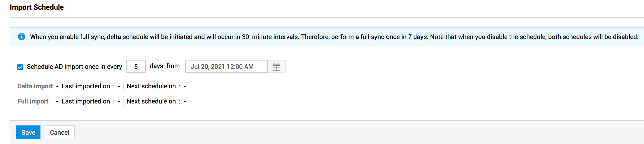
Task: Select the Full Import label
Action: tap(33, 101)
